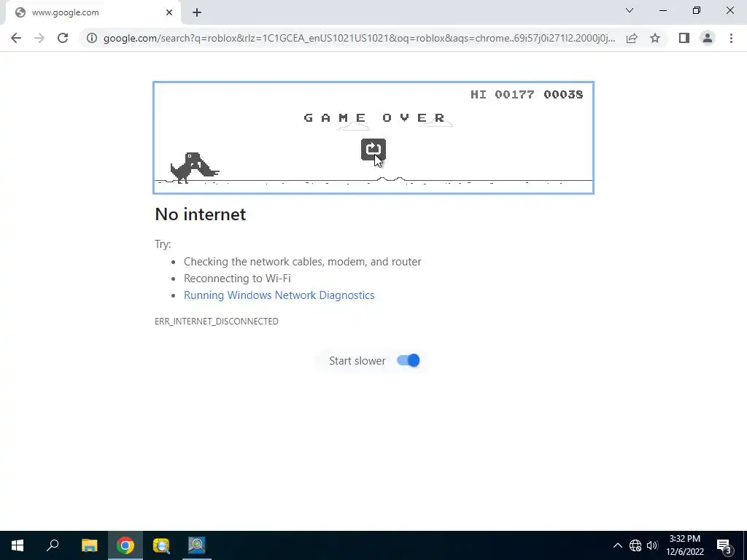View site information icon in address bar
Viewport: 747px width, 560px height.
click(91, 38)
